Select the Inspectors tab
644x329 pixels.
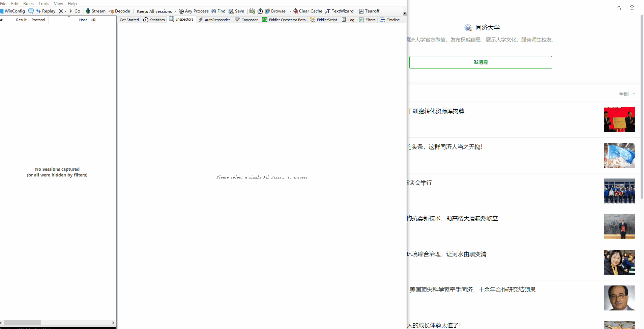click(x=181, y=20)
